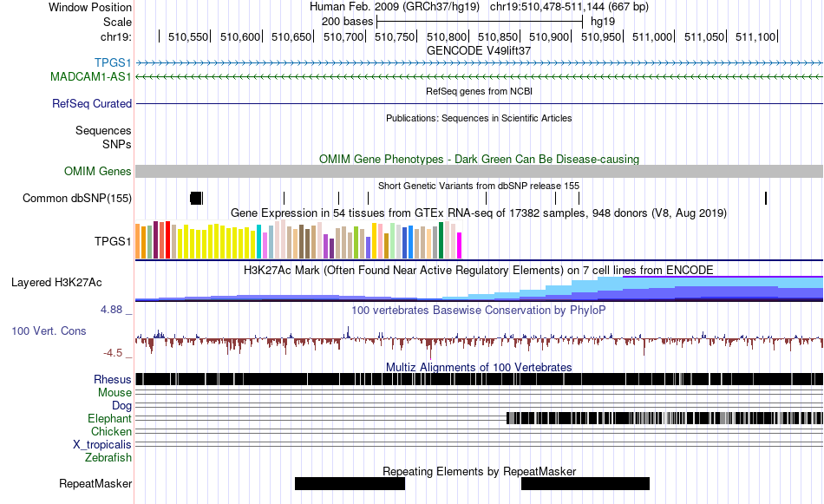Click the Layered H3K27Ac track label
This screenshot has width=824, height=504.
[56, 282]
